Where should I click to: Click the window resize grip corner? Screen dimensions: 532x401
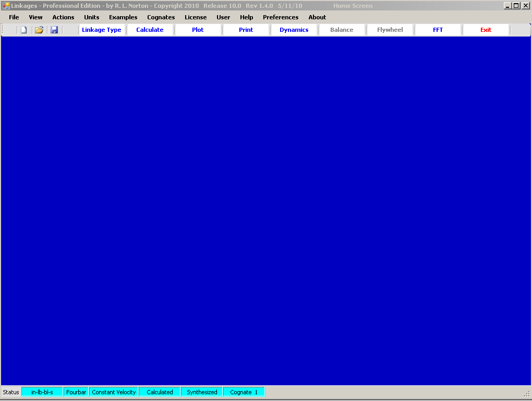[x=527, y=394]
